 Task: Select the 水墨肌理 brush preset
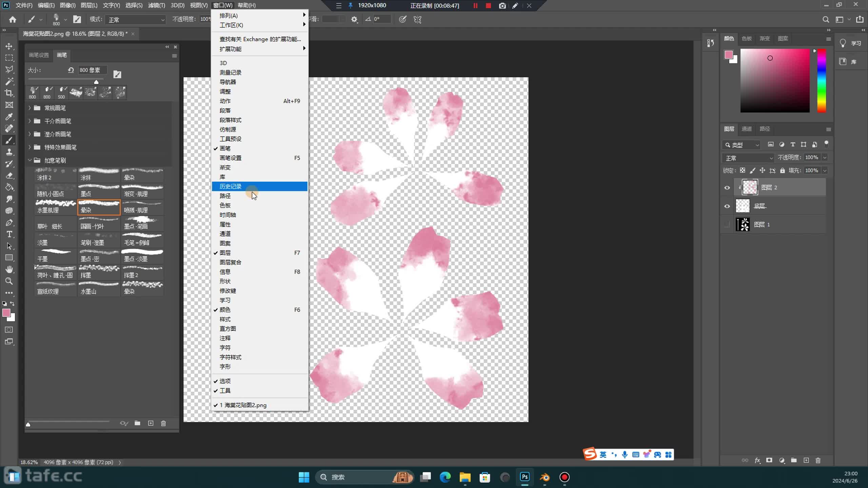(x=56, y=207)
